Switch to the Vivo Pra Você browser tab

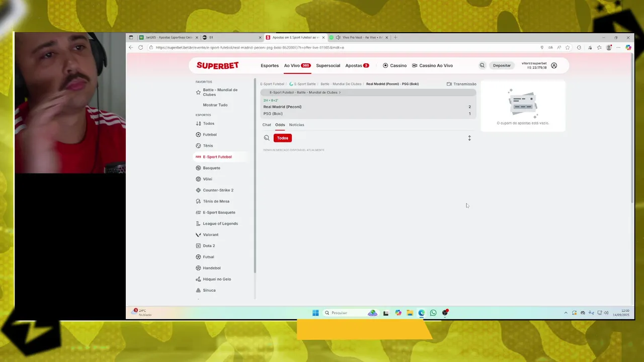pos(359,37)
